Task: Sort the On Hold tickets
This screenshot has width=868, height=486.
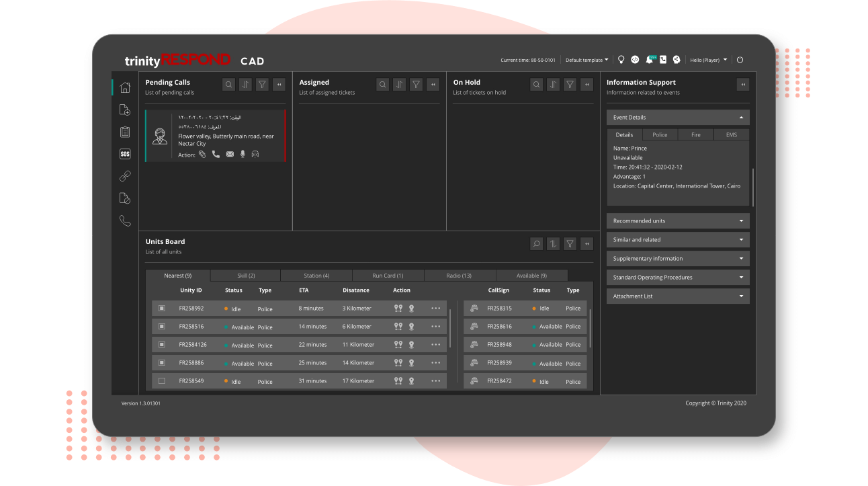Action: (554, 84)
